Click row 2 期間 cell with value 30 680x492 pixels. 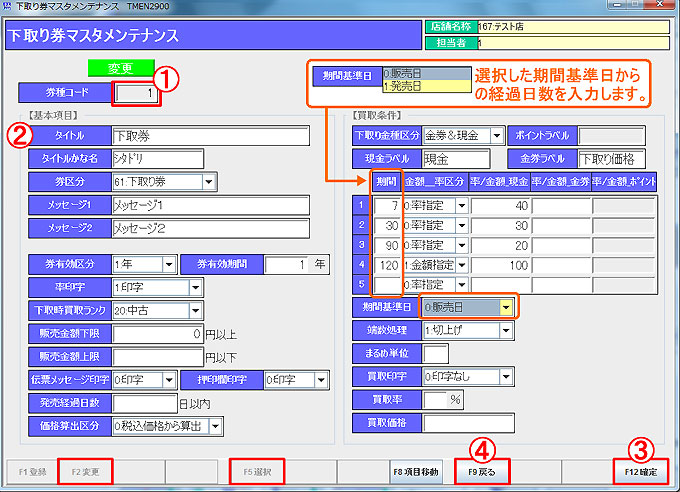click(387, 225)
